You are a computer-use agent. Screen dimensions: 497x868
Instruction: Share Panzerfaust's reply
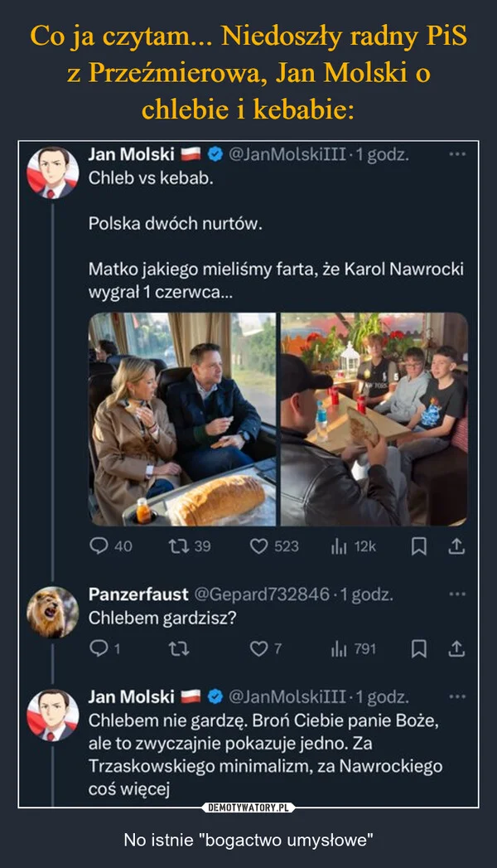point(456,649)
